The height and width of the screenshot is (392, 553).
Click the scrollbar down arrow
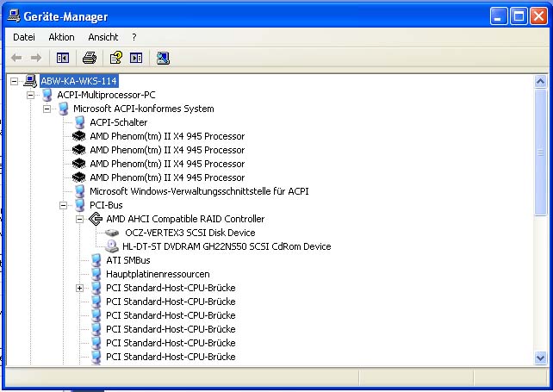tap(540, 358)
